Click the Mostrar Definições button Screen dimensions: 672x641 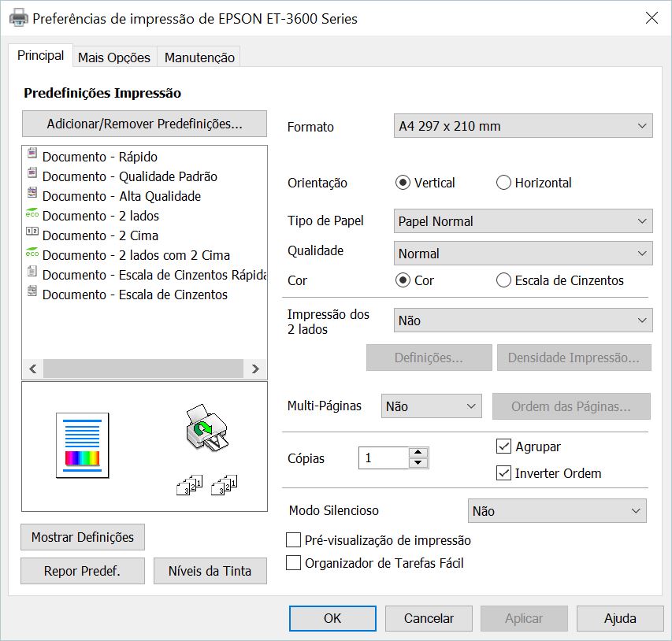[x=83, y=537]
